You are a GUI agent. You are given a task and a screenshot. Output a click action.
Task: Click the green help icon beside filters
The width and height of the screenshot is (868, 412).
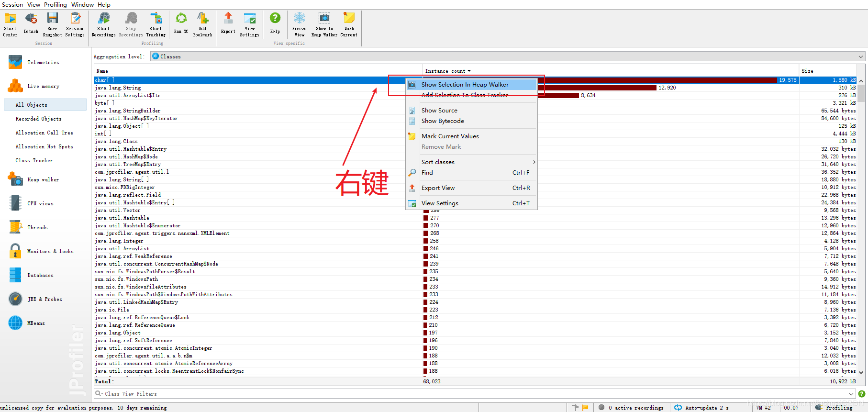click(x=862, y=394)
